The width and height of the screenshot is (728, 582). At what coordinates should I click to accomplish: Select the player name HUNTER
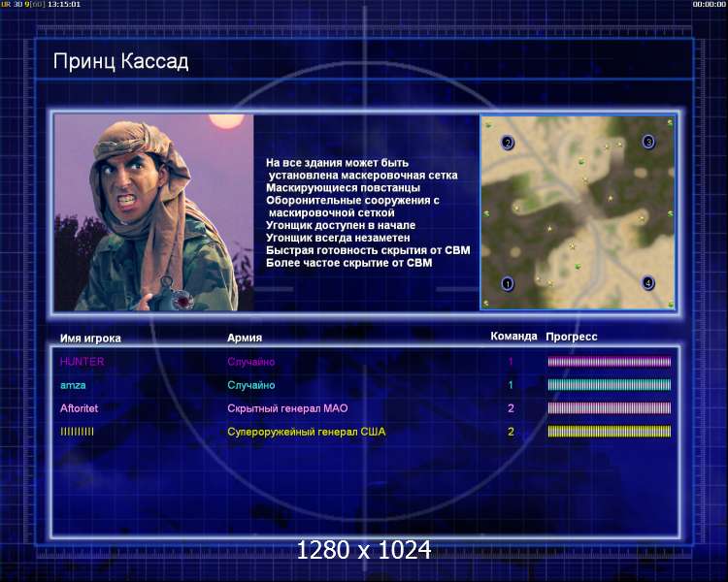click(83, 362)
